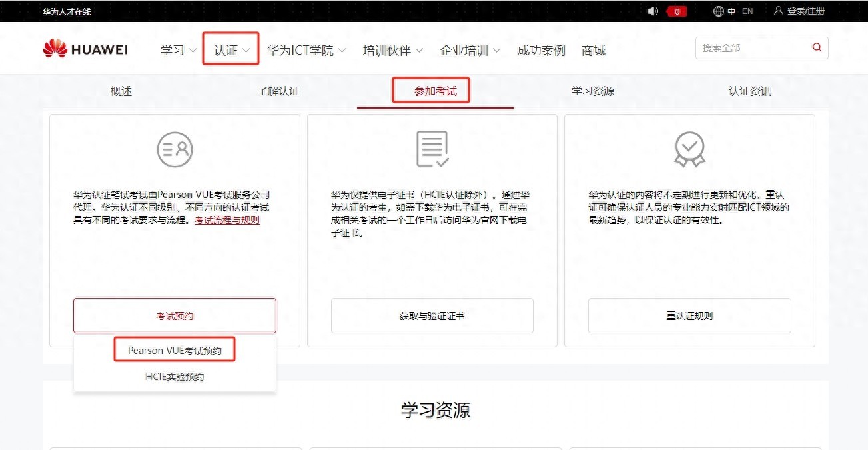Choose HCIE实验预约 from dropdown
Viewport: 868px width, 450px height.
[175, 377]
